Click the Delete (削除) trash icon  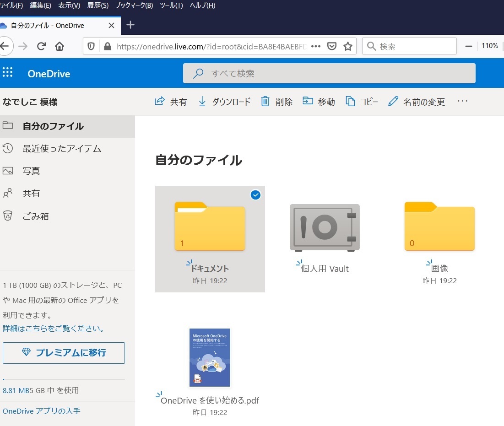(x=265, y=102)
